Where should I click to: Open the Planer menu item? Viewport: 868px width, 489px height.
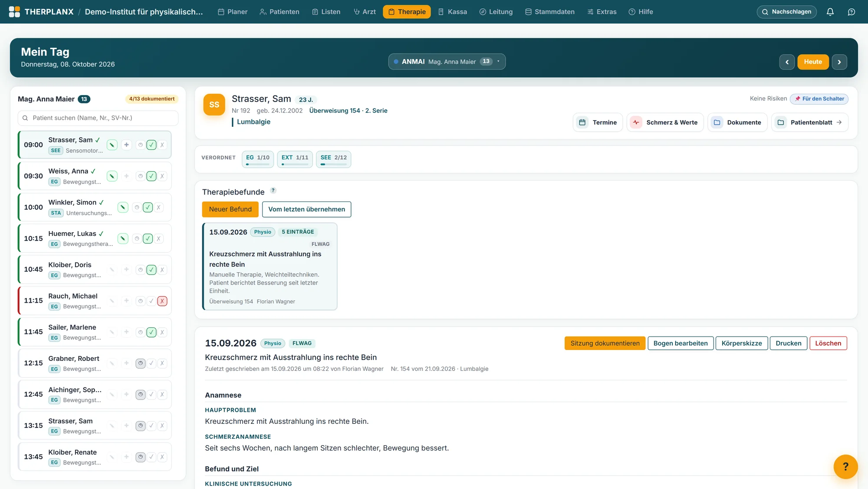[232, 12]
